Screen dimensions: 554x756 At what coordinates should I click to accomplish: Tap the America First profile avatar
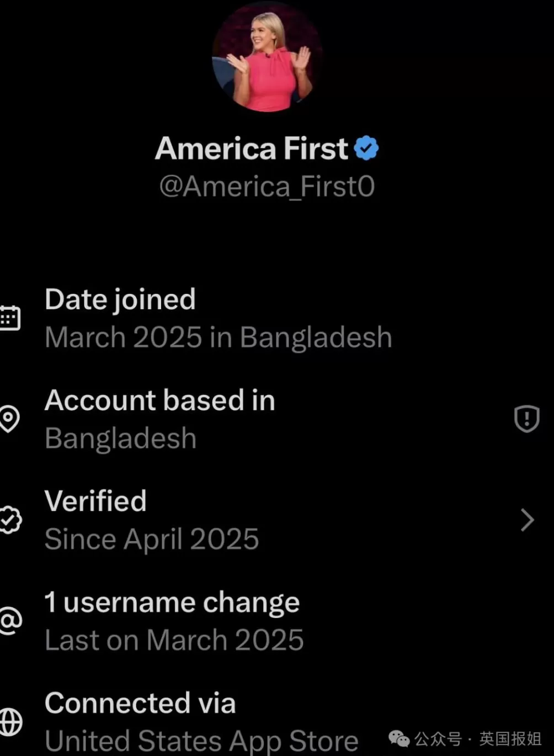coord(267,57)
